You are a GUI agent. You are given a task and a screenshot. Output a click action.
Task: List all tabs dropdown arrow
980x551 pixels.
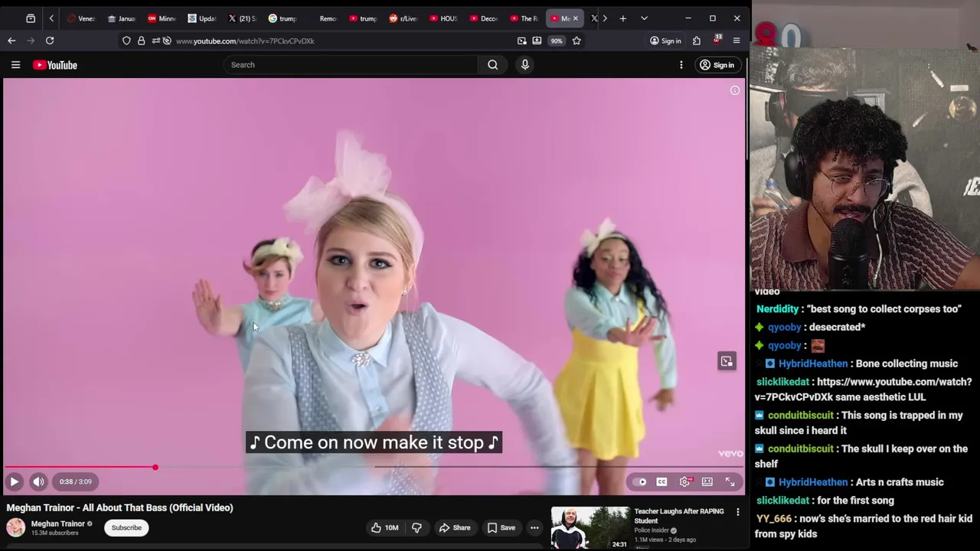coord(644,18)
